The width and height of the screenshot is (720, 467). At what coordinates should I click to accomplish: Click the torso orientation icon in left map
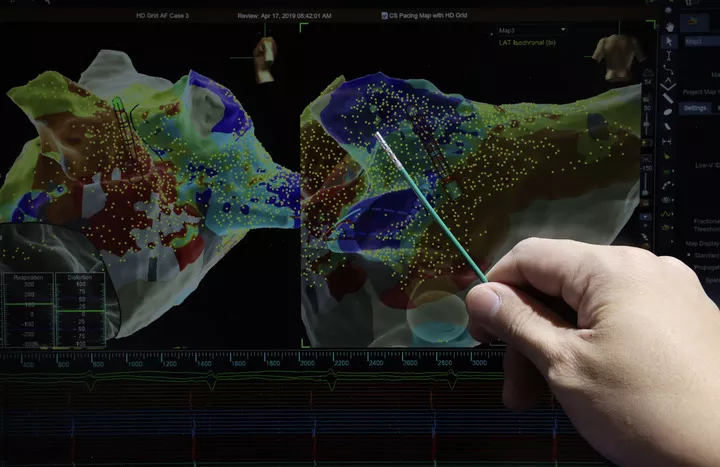(x=265, y=58)
